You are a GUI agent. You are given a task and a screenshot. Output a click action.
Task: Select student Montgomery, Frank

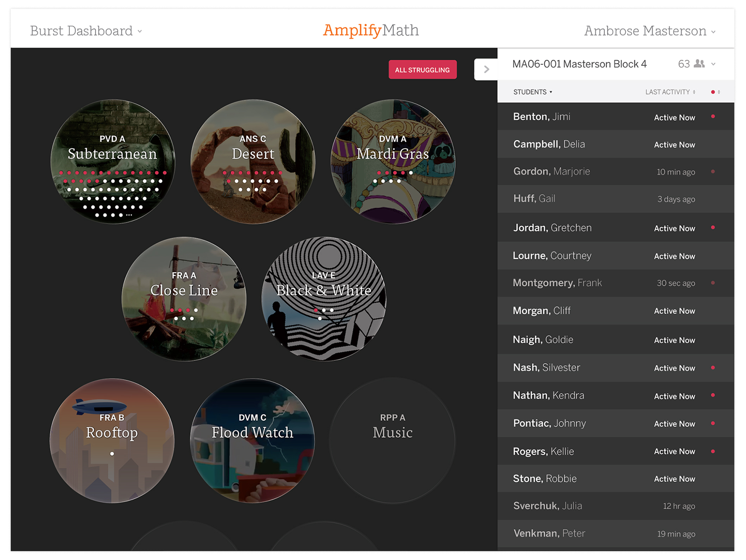[616, 283]
